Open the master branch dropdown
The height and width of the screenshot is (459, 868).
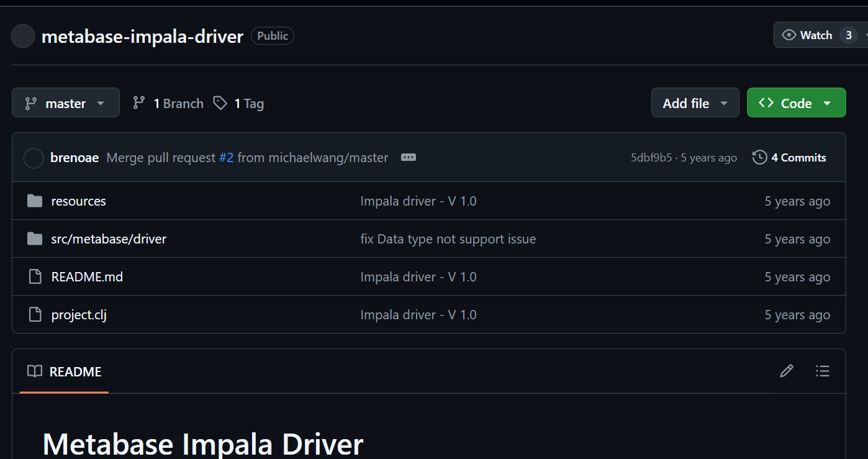tap(66, 102)
